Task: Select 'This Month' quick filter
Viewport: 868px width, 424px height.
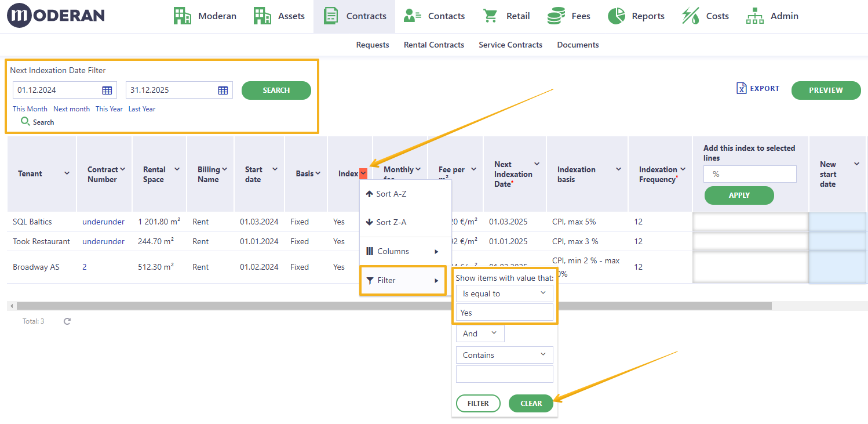Action: pos(30,108)
